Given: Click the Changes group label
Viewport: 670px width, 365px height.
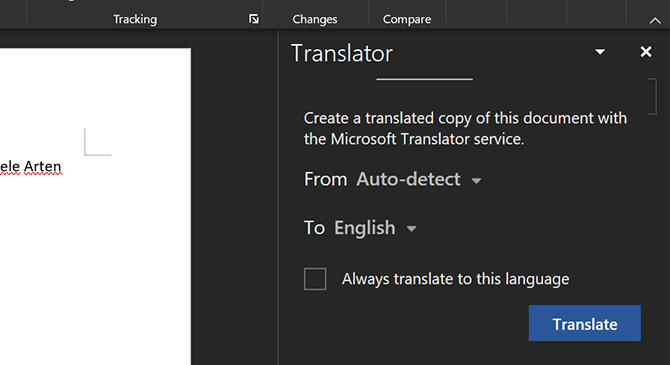Looking at the screenshot, I should (315, 19).
